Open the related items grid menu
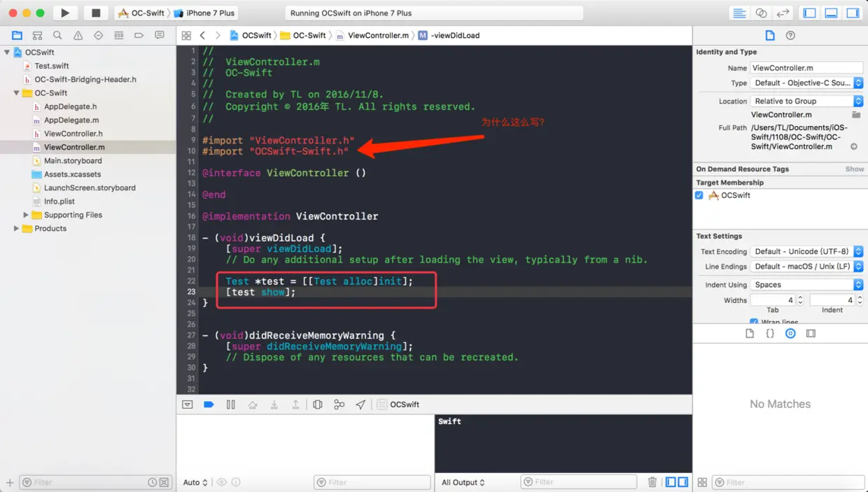Image resolution: width=868 pixels, height=492 pixels. coord(186,35)
